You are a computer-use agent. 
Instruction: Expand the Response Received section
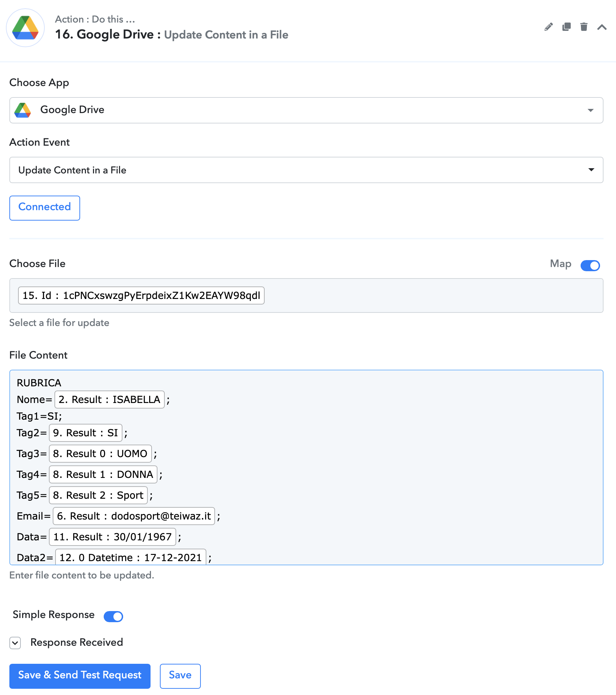click(15, 643)
